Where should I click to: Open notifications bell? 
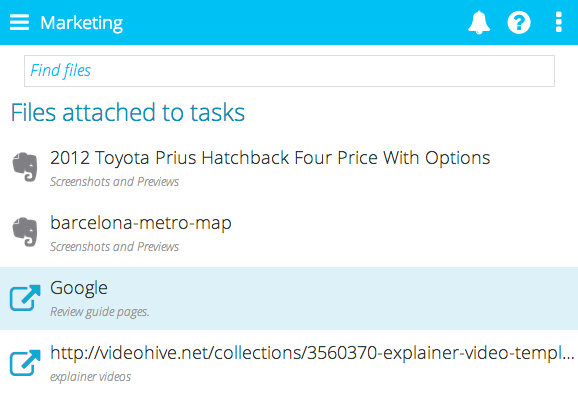coord(479,22)
